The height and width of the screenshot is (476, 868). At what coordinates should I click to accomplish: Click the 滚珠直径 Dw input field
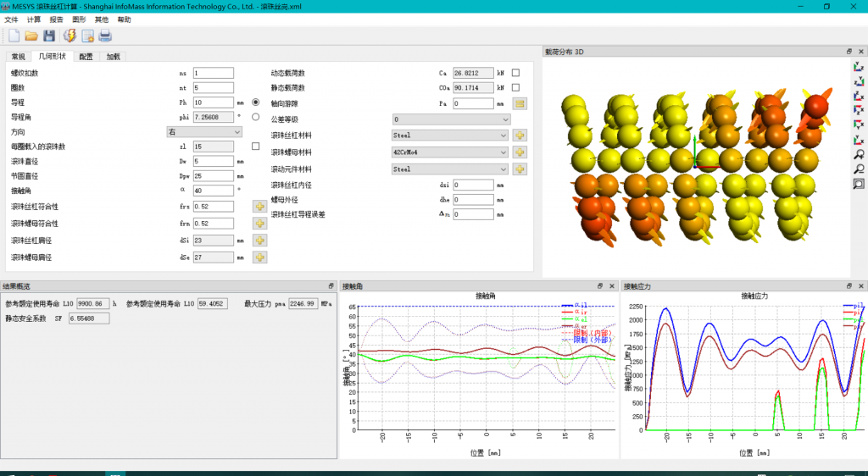(213, 161)
